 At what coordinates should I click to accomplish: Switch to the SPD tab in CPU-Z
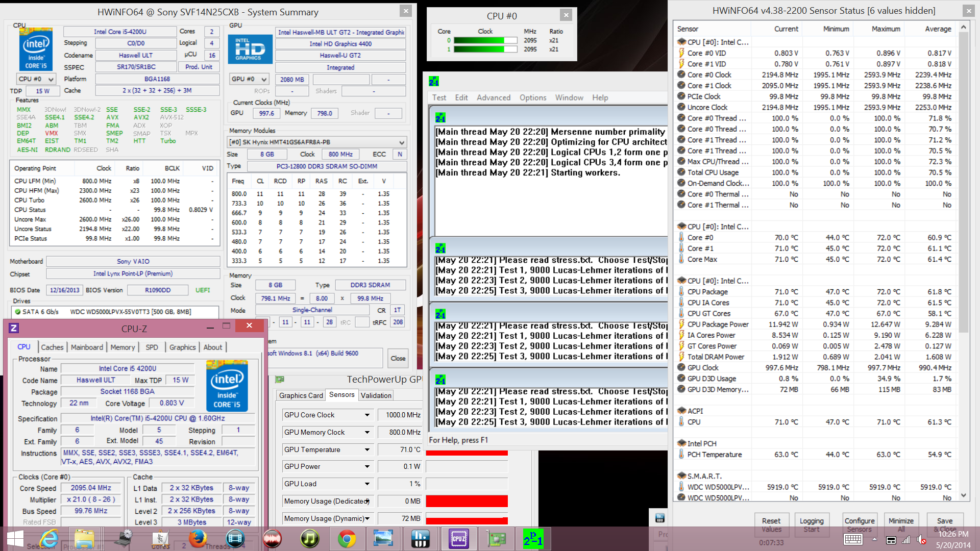152,347
